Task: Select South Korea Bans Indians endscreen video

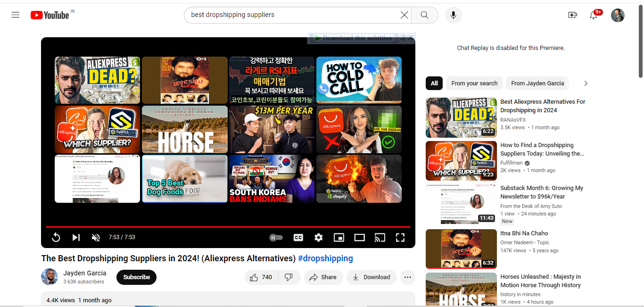Action: tap(272, 179)
